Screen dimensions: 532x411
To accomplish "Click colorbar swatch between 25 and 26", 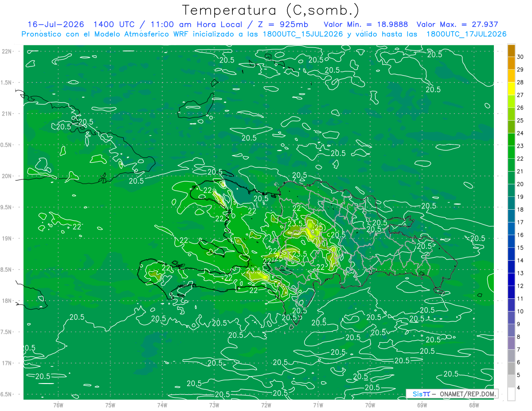I will click(511, 114).
